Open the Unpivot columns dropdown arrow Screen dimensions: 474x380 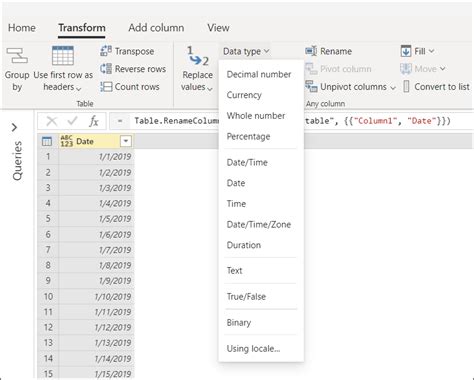[393, 87]
